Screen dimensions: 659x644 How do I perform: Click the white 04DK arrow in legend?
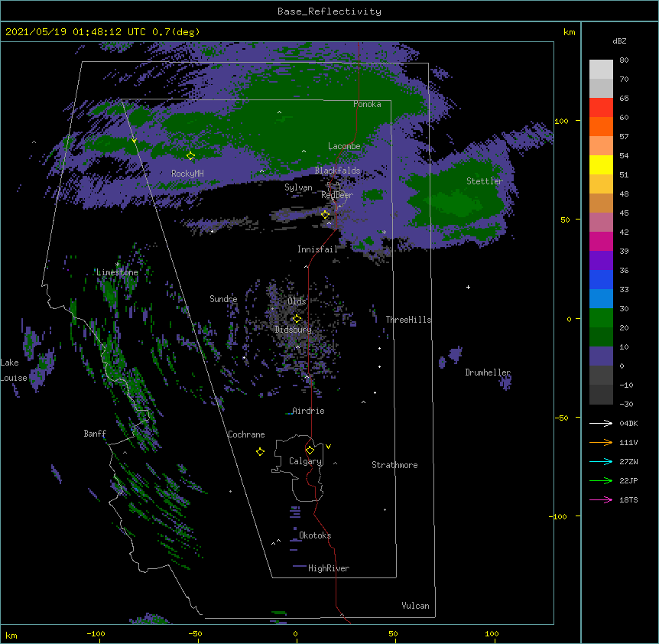click(x=601, y=423)
